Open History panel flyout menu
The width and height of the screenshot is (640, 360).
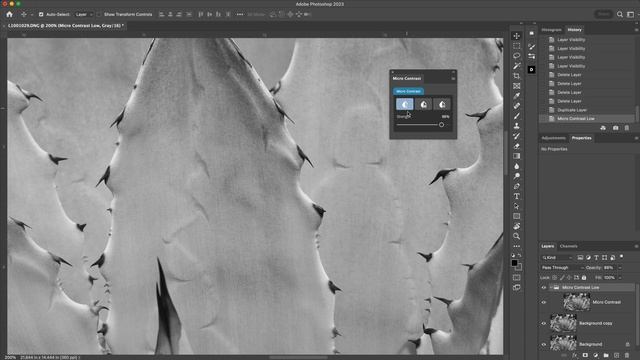[636, 30]
